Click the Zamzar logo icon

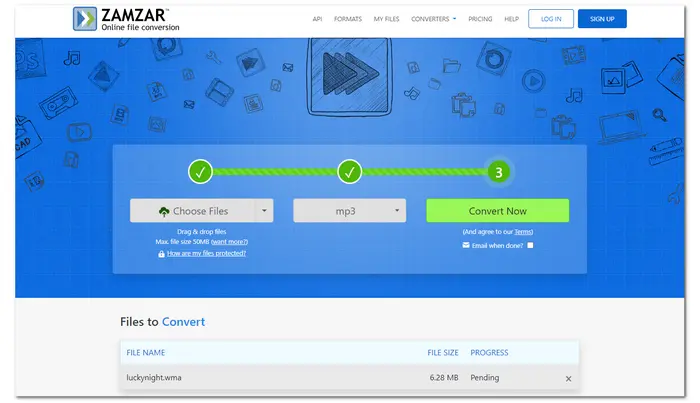[x=85, y=19]
